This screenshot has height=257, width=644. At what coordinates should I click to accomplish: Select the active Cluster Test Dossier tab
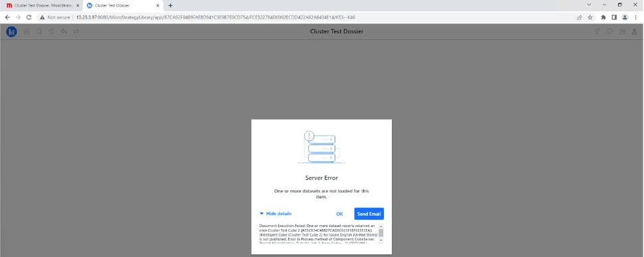click(123, 5)
